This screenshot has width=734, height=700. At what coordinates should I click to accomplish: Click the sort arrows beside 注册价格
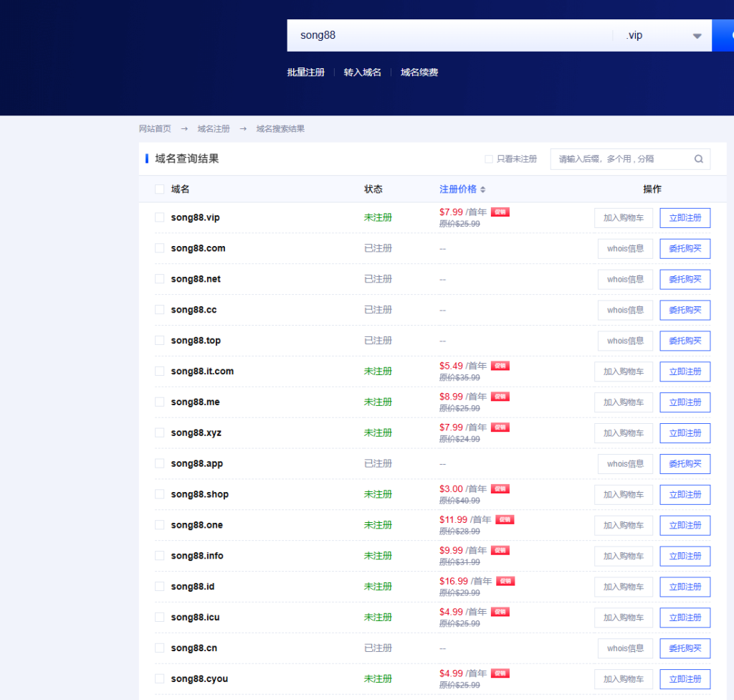tap(482, 189)
